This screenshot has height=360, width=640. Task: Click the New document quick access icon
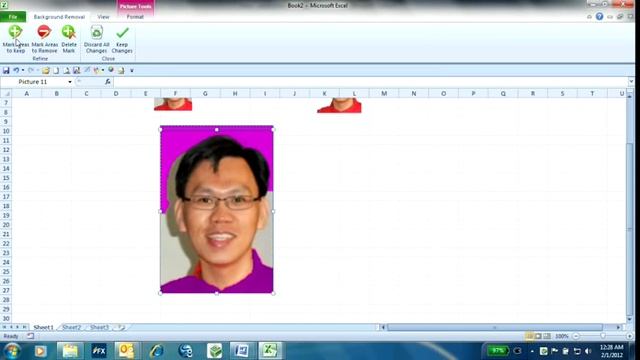[56, 71]
